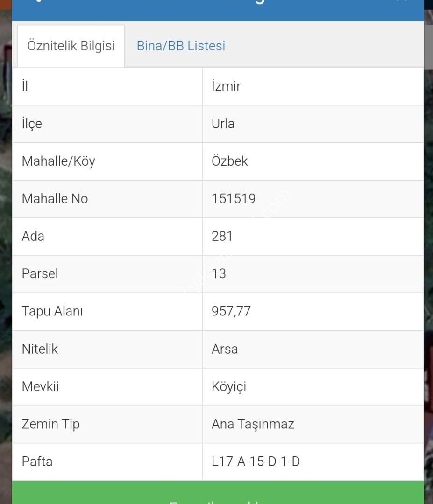
Task: Switch to the Öznitelik Bilgisi tab
Action: (x=71, y=46)
